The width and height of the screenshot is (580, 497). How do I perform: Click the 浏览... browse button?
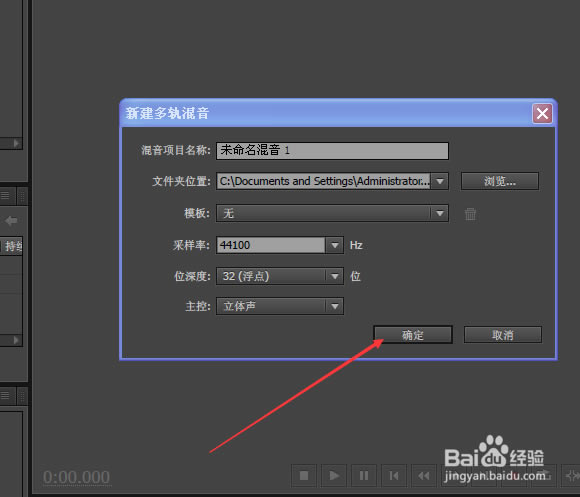click(x=500, y=181)
